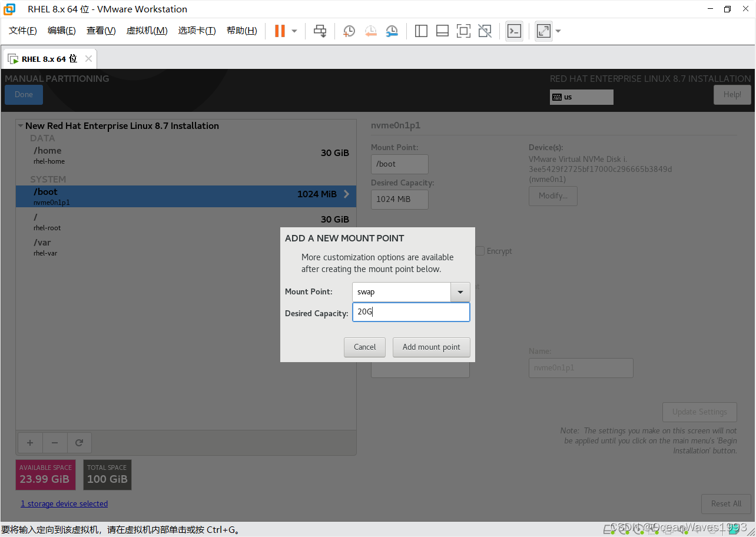Image resolution: width=756 pixels, height=537 pixels.
Task: Click the arrow on the /boot row
Action: [x=346, y=194]
